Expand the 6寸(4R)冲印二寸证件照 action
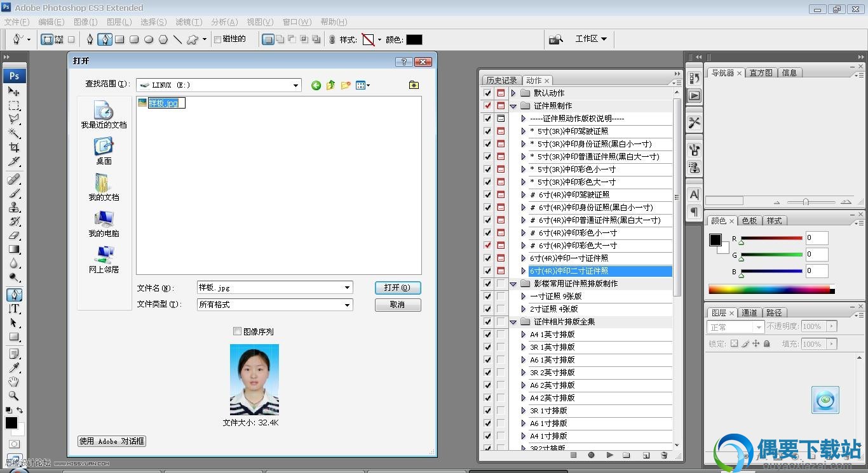The height and width of the screenshot is (473, 868). [x=524, y=270]
